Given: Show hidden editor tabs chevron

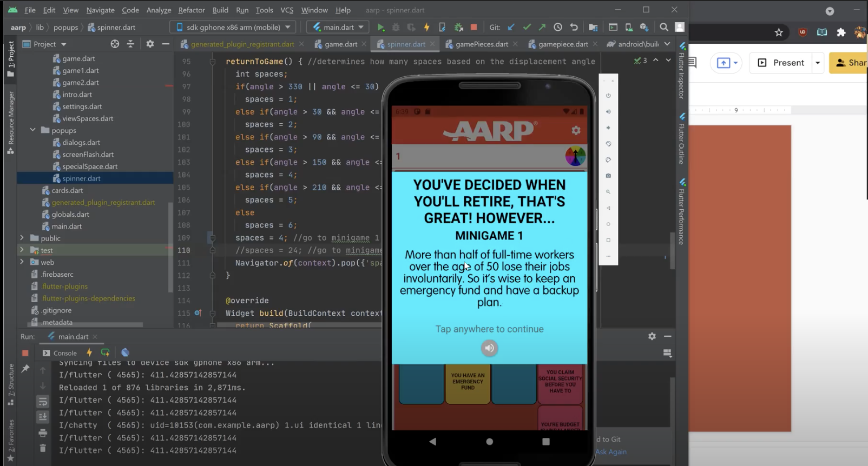Looking at the screenshot, I should click(667, 44).
